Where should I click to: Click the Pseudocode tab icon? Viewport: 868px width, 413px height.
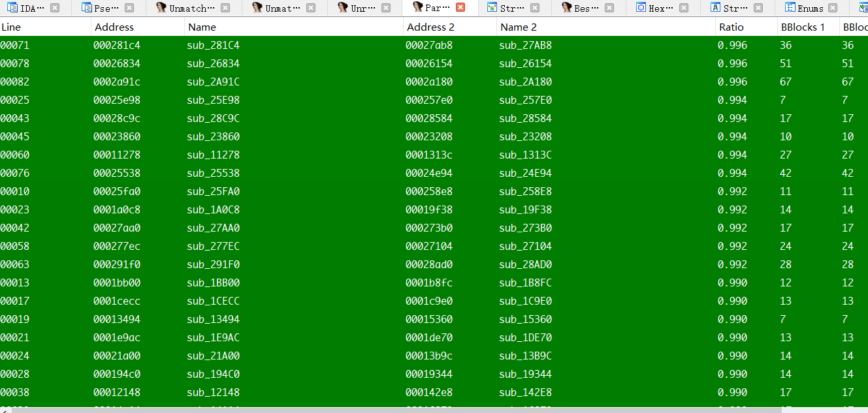(87, 8)
